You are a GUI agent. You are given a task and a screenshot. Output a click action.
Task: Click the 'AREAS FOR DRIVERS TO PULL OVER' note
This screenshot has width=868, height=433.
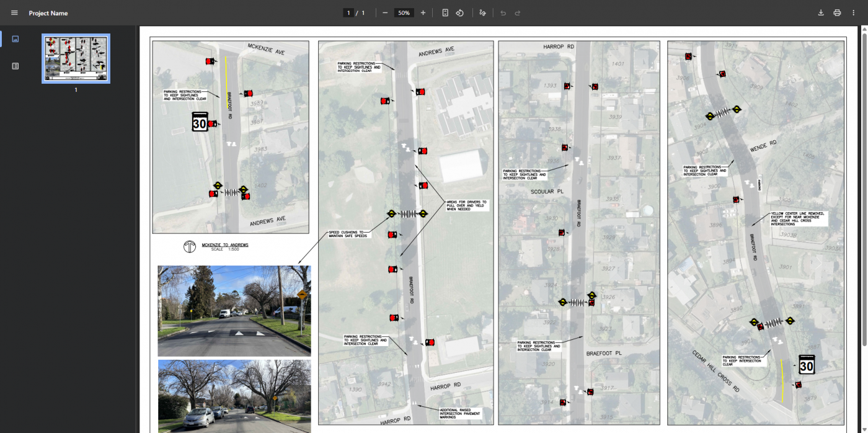click(467, 205)
